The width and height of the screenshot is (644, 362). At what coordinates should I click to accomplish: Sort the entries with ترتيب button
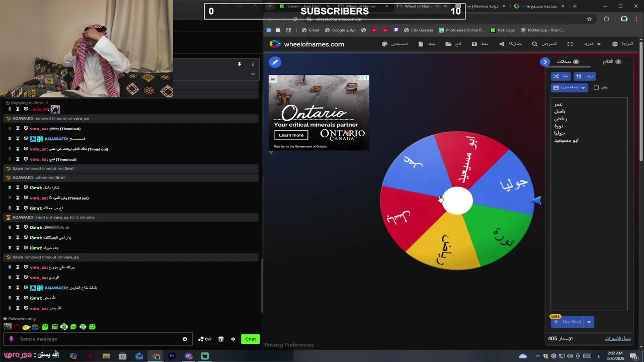tap(585, 76)
